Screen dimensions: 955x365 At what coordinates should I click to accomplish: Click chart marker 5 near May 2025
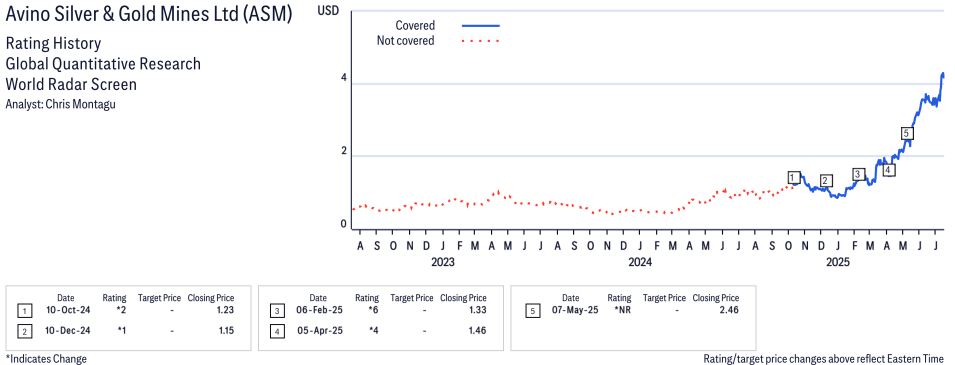[907, 133]
